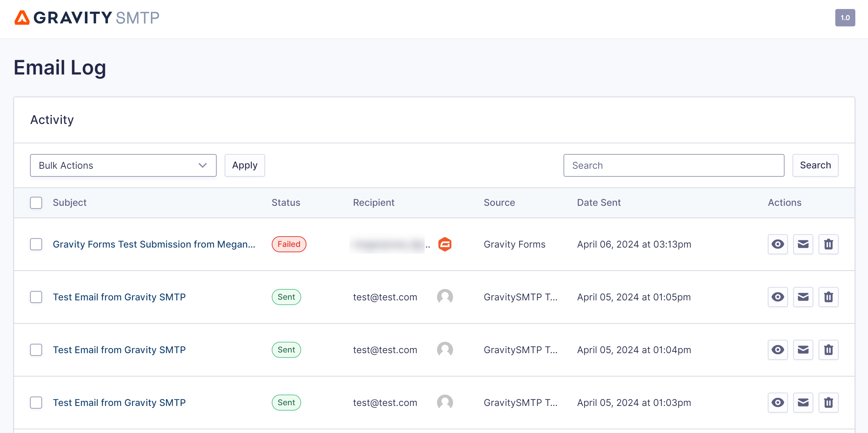Click the Recipient column header
The height and width of the screenshot is (433, 868).
tap(373, 203)
